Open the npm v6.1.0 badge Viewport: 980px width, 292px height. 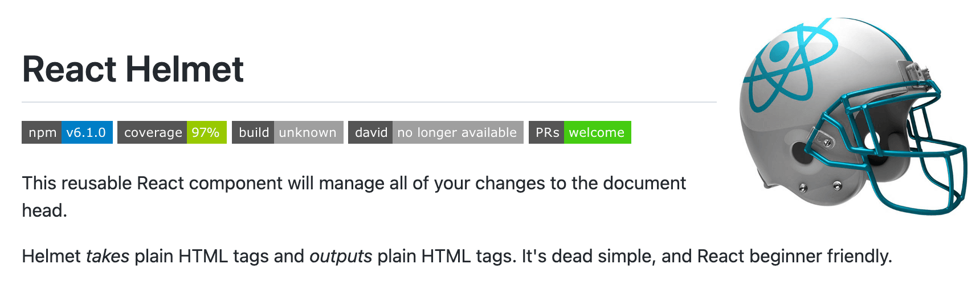pyautogui.click(x=67, y=132)
